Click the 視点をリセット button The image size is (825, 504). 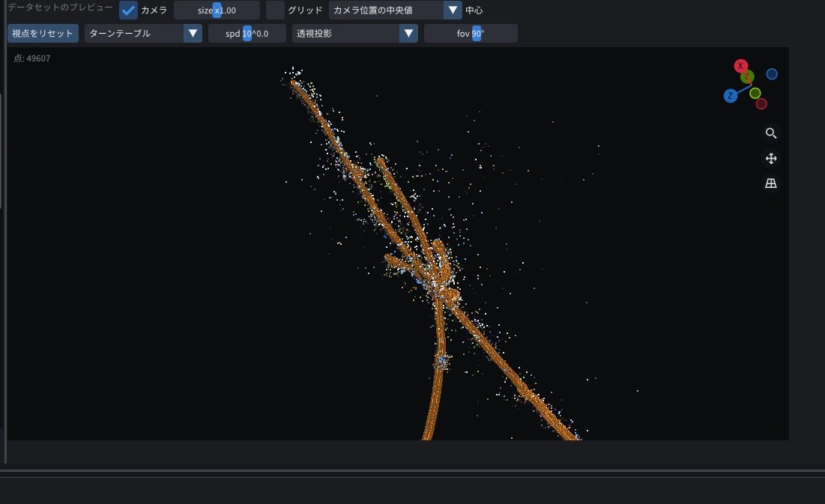(x=43, y=33)
